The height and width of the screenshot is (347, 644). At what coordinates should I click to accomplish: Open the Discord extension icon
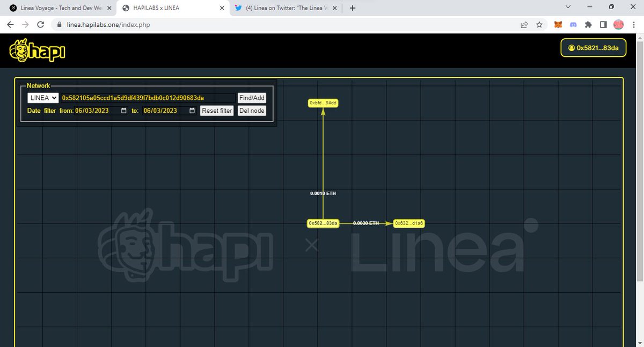[573, 25]
